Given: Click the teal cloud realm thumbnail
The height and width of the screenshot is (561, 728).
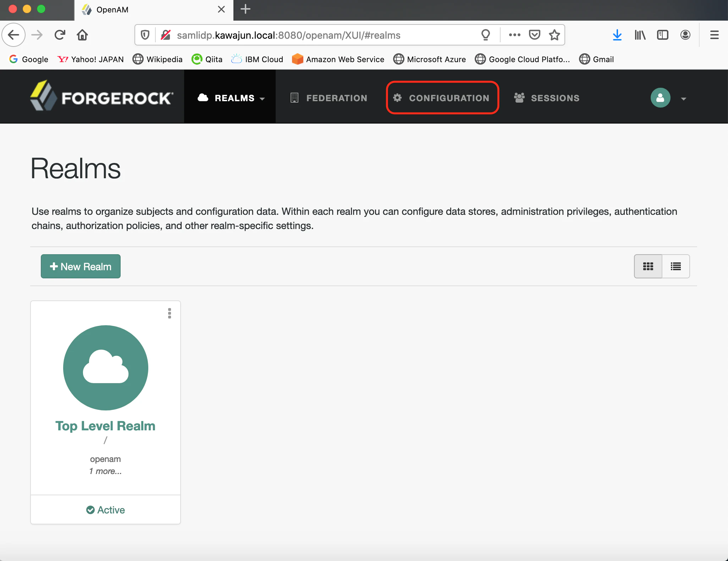Looking at the screenshot, I should [x=105, y=367].
